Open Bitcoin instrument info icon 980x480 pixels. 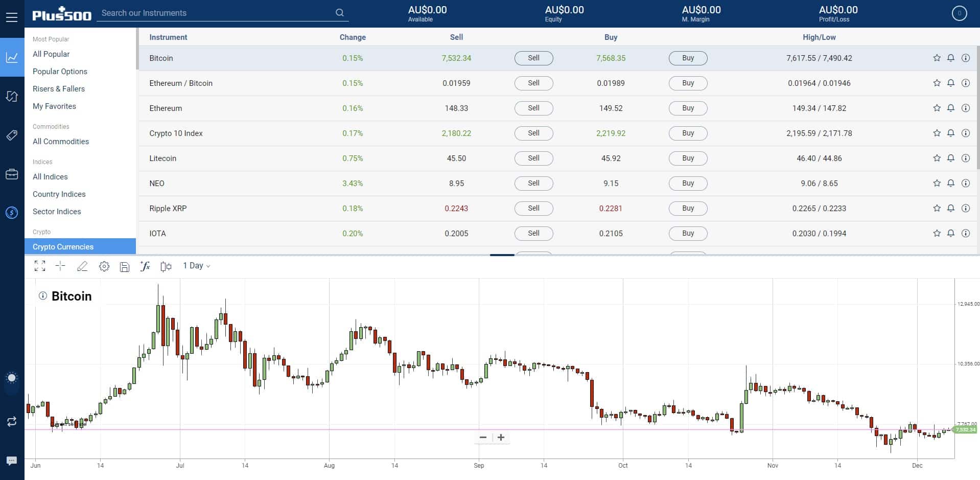[966, 58]
